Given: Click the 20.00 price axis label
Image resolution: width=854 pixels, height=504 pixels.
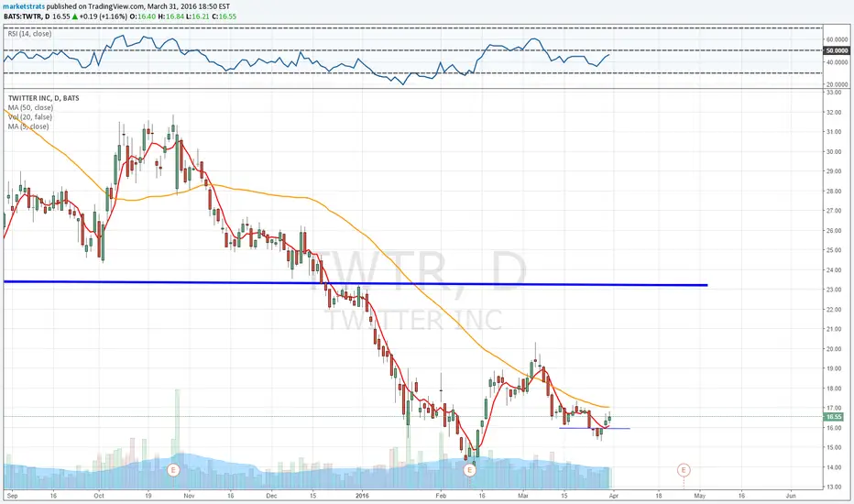Looking at the screenshot, I should tap(834, 349).
